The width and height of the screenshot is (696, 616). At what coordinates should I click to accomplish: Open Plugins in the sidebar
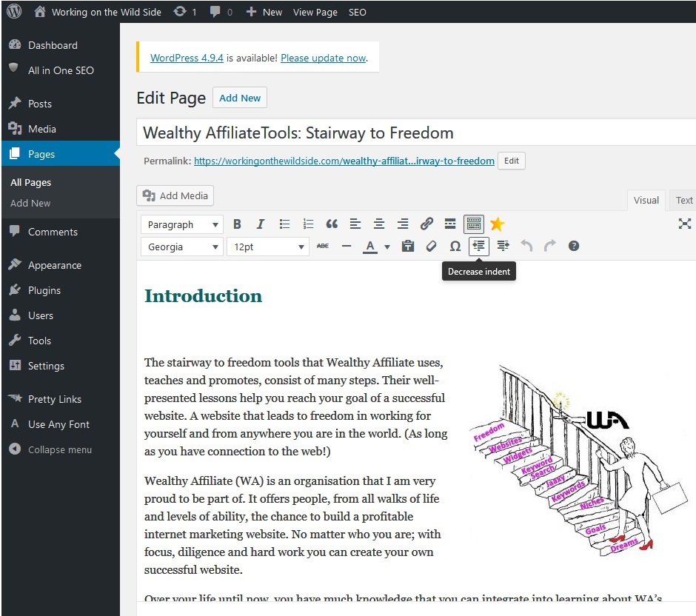61,290
